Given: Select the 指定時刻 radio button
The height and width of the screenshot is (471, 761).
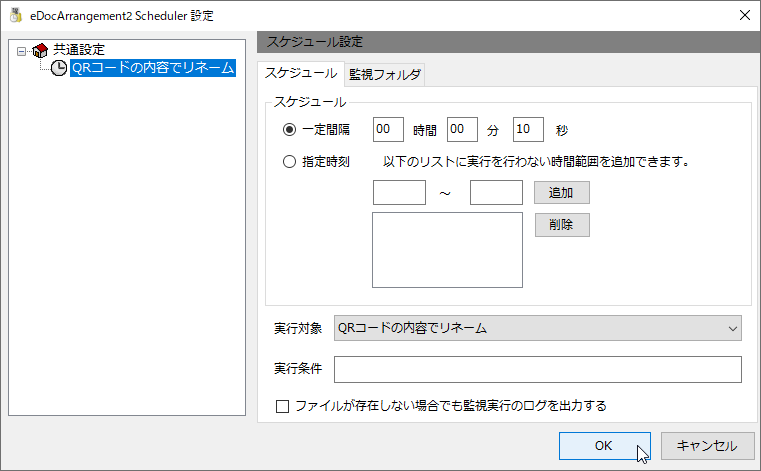Looking at the screenshot, I should click(289, 162).
